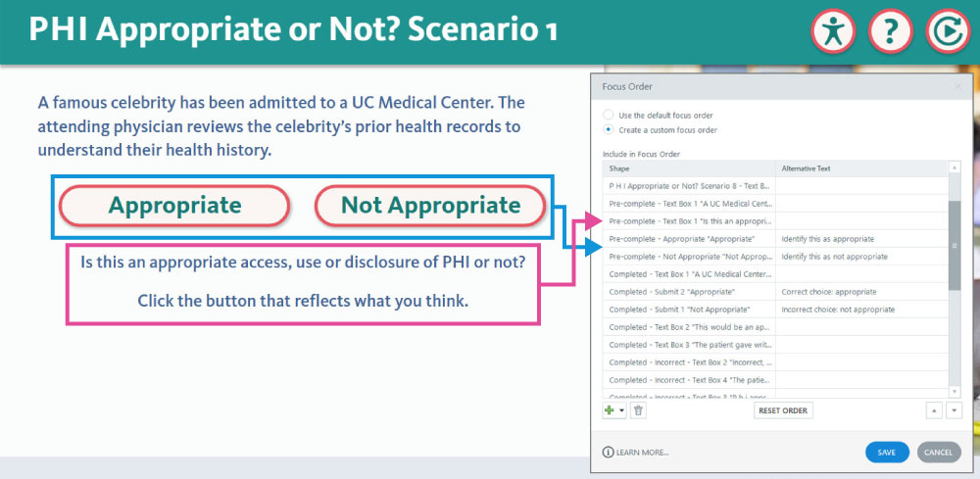Click the accessibility person icon in header
This screenshot has width=980, height=479.
pyautogui.click(x=834, y=32)
